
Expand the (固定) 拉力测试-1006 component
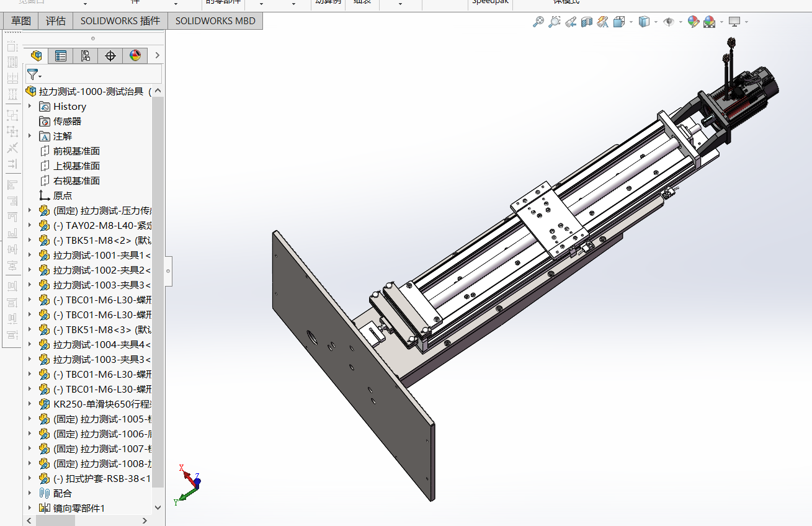pyautogui.click(x=30, y=434)
